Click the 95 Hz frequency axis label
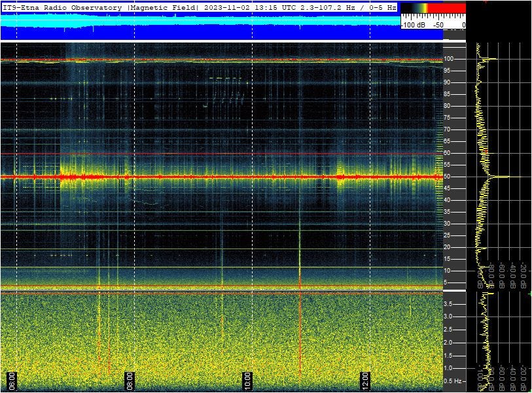The height and width of the screenshot is (393, 532). tap(447, 71)
